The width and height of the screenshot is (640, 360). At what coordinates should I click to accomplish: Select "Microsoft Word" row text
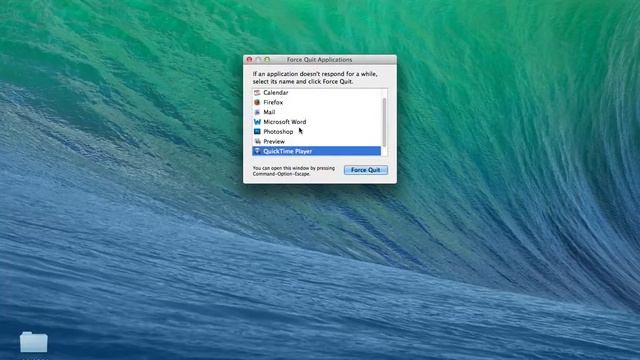coord(284,122)
